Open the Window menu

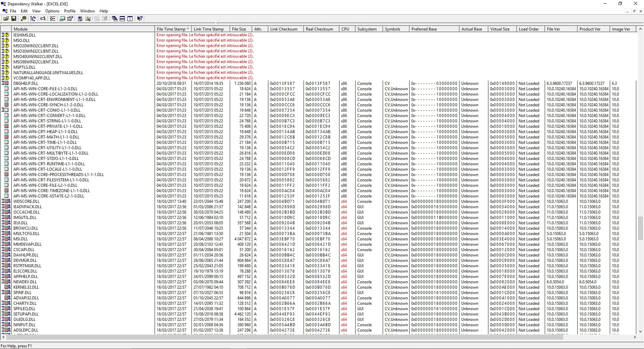coord(88,11)
